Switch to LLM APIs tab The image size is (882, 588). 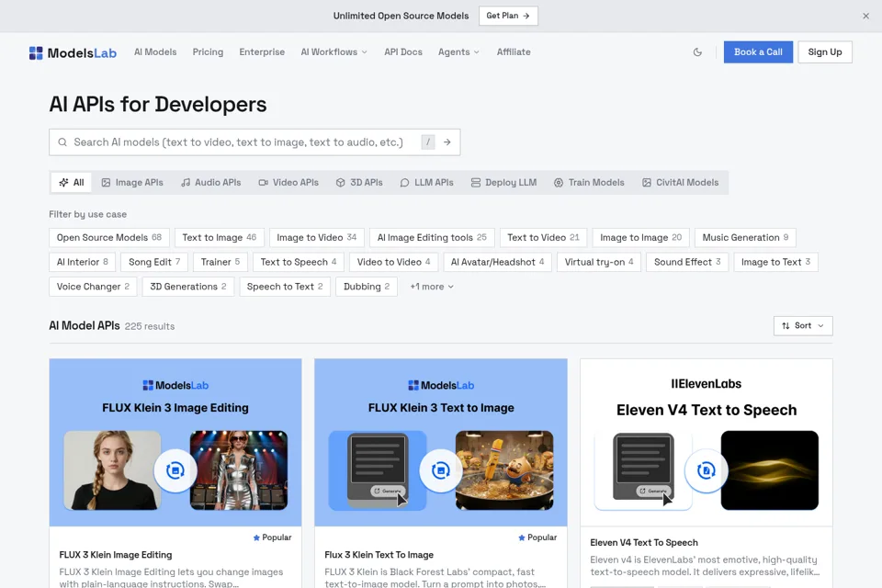point(427,183)
